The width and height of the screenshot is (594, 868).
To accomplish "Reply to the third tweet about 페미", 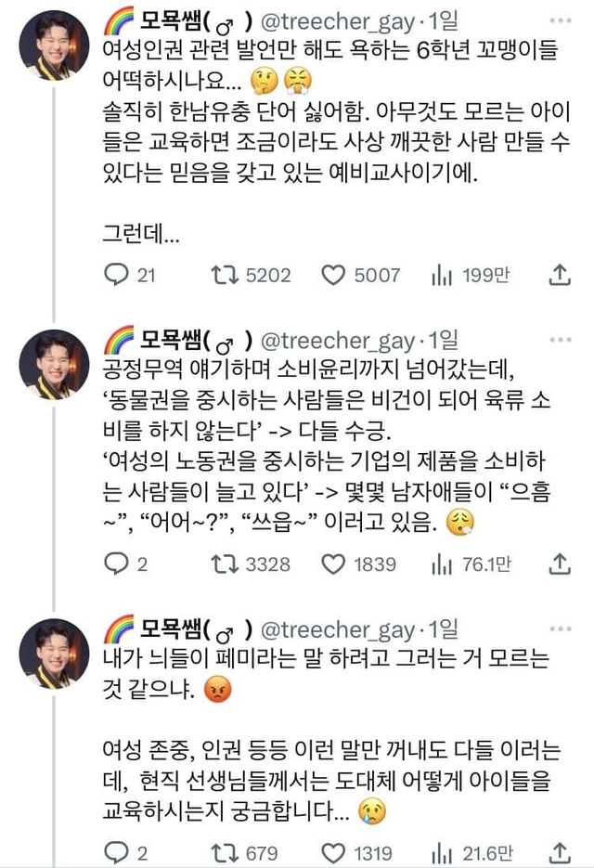I will pos(115,852).
